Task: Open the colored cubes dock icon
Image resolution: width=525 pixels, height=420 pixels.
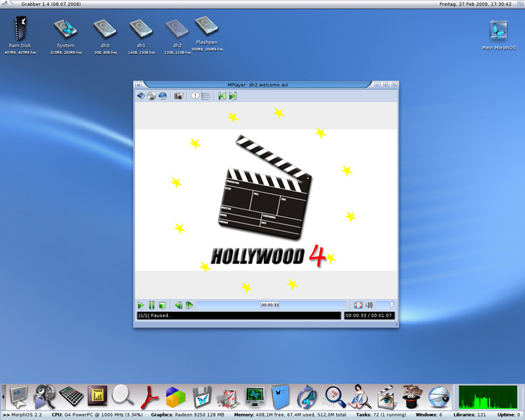Action: 175,397
